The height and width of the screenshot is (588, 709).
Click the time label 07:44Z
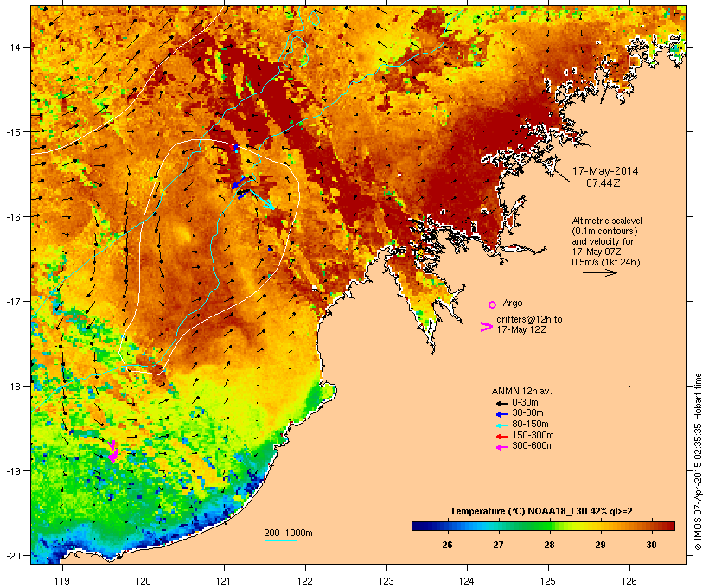[603, 183]
